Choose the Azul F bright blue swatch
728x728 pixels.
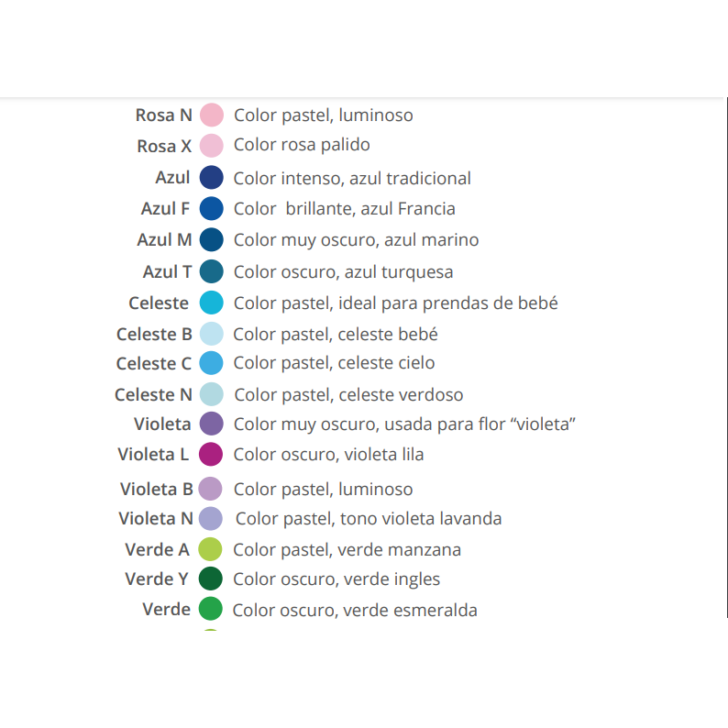pos(212,209)
